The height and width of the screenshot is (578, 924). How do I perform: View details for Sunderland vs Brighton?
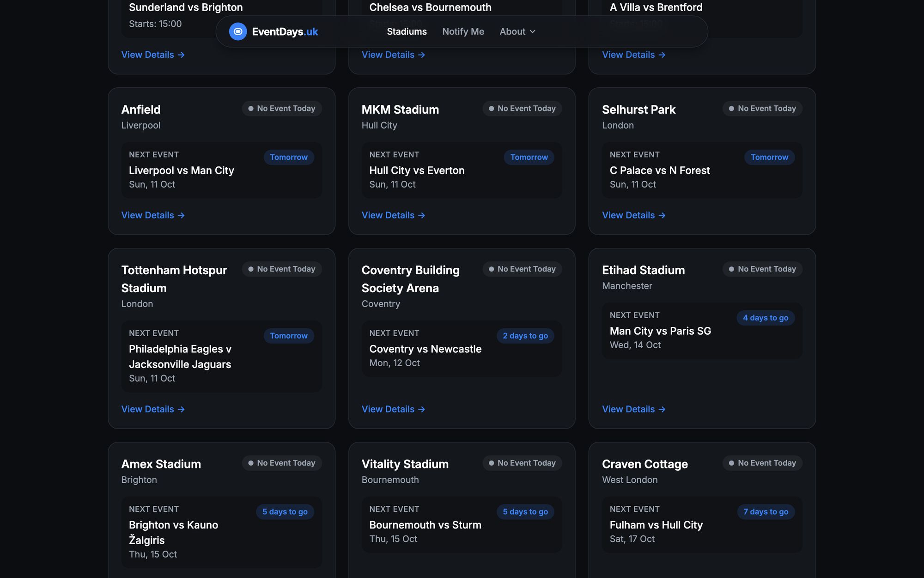153,55
